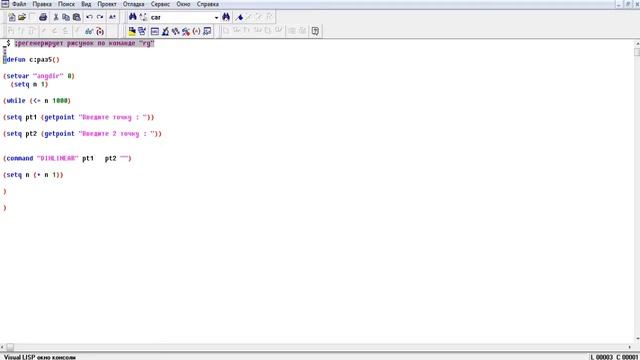The height and width of the screenshot is (360, 640).
Task: Open the Файл menu
Action: coord(19,4)
